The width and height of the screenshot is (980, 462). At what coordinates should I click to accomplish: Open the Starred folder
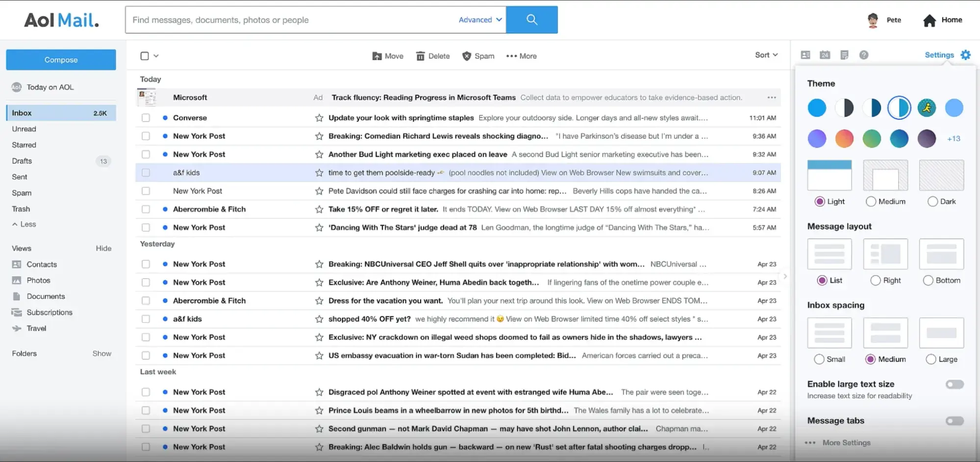click(x=24, y=145)
